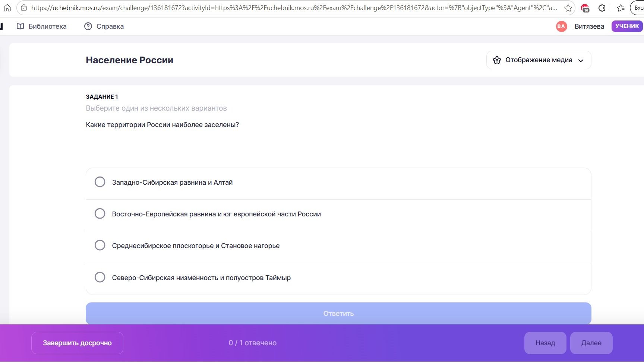The width and height of the screenshot is (644, 362).
Task: Click the browser home icon
Action: [x=7, y=8]
